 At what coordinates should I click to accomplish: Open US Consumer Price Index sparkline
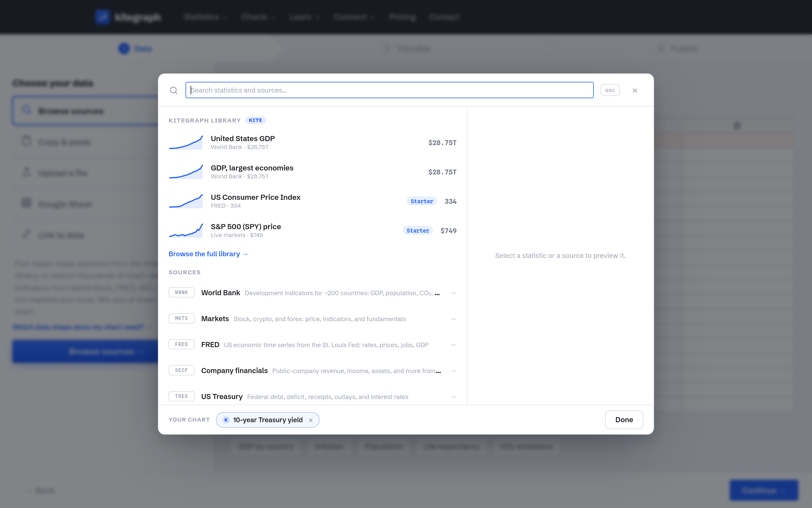click(x=186, y=201)
